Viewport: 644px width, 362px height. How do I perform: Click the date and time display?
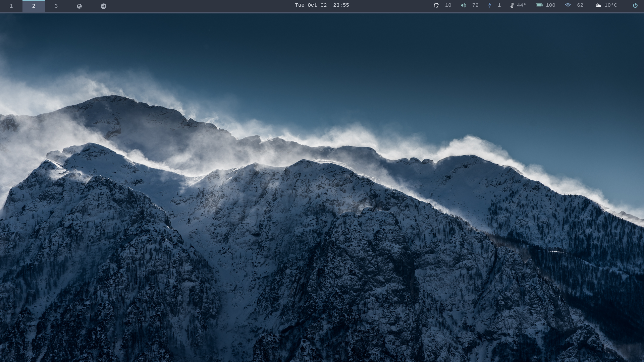pos(322,5)
